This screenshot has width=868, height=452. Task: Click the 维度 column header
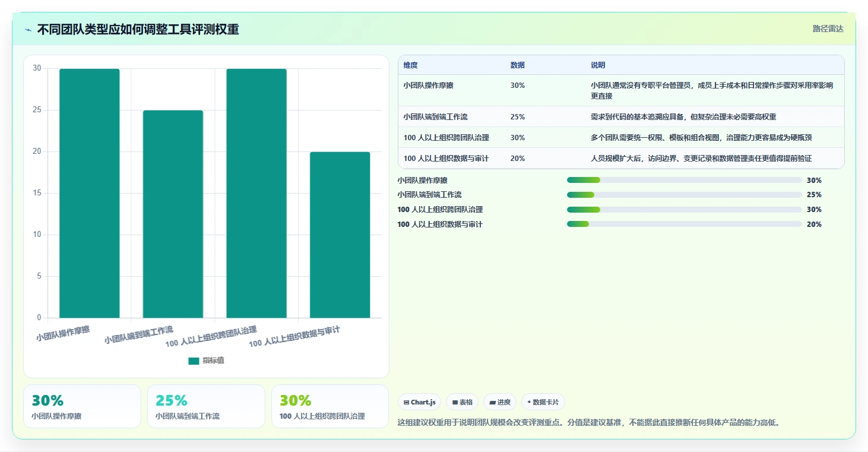410,65
